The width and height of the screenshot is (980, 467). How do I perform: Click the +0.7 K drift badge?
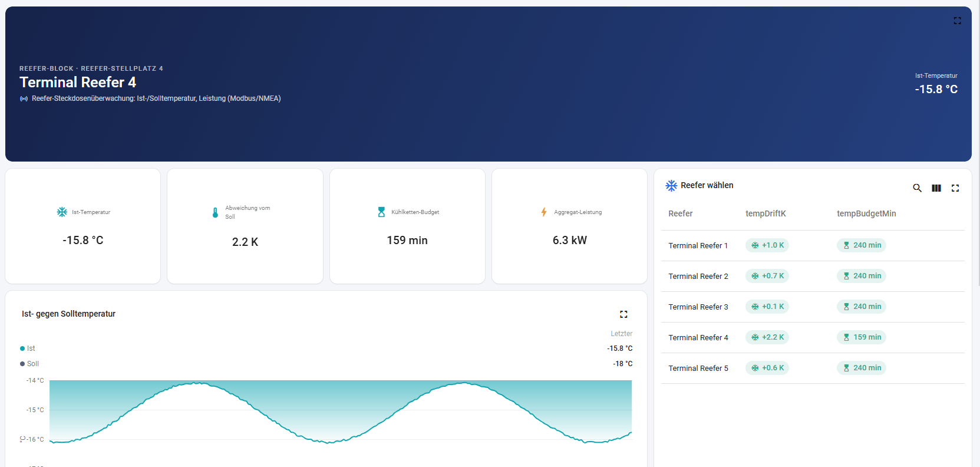[x=767, y=276]
